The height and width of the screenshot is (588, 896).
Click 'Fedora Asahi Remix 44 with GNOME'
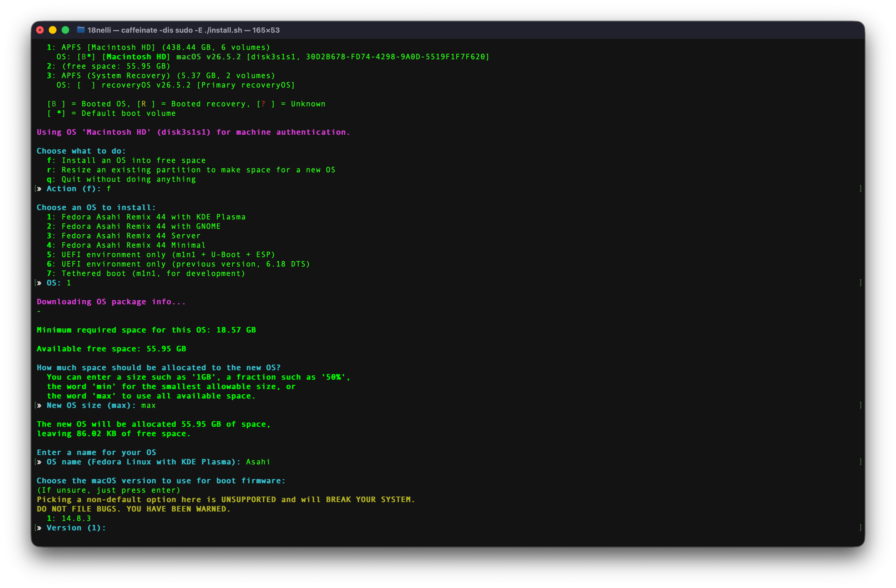click(x=141, y=226)
